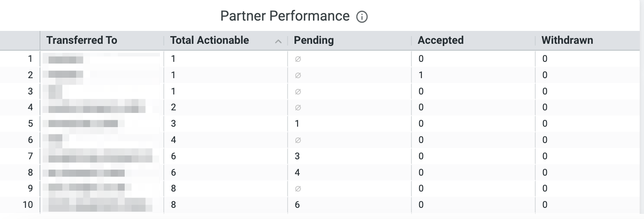Open the blurred partner name in row 7
This screenshot has height=219, width=644.
100,156
